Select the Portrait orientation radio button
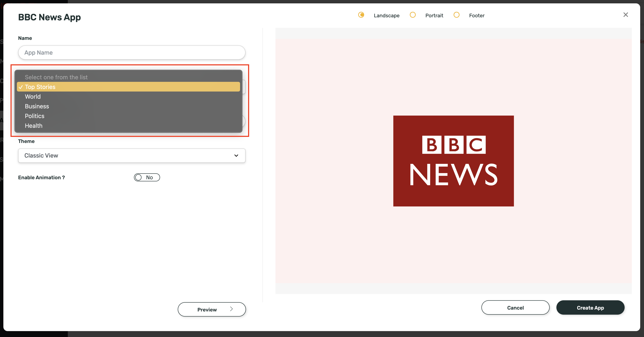 tap(413, 15)
